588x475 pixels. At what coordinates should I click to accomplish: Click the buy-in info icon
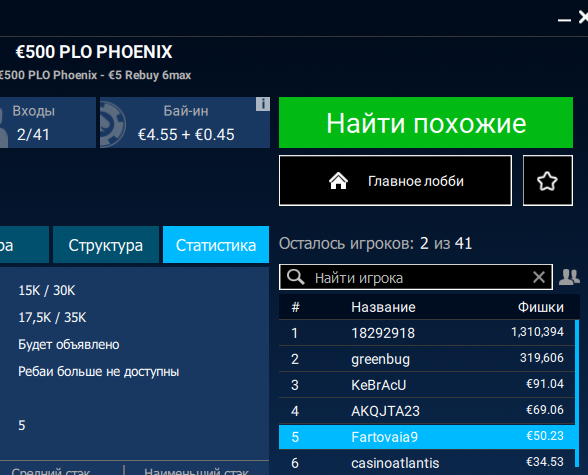point(262,104)
